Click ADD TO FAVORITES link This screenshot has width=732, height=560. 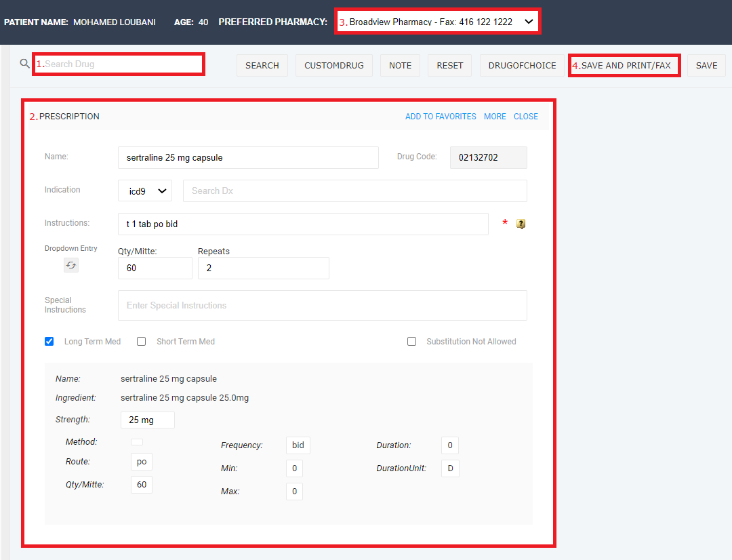click(x=441, y=117)
